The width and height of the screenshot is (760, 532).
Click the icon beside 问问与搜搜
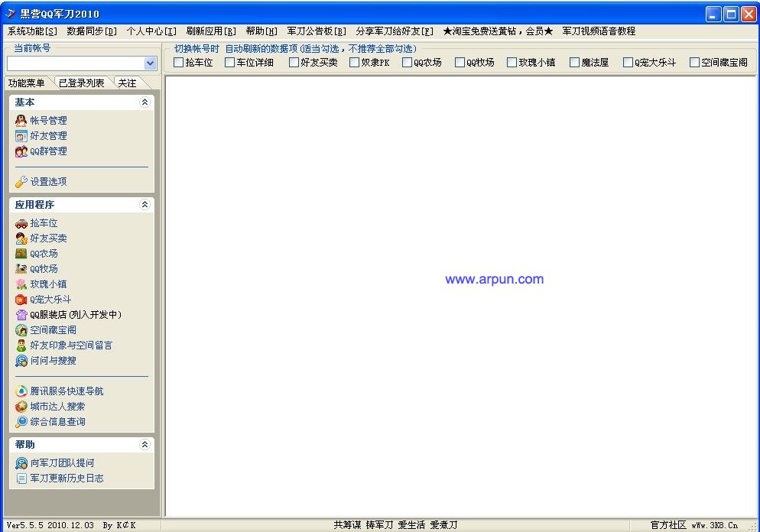[21, 361]
